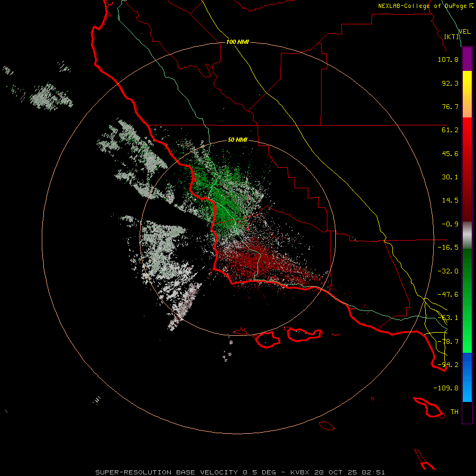Select the 61.2 legend value
The image size is (476, 476).
[450, 130]
